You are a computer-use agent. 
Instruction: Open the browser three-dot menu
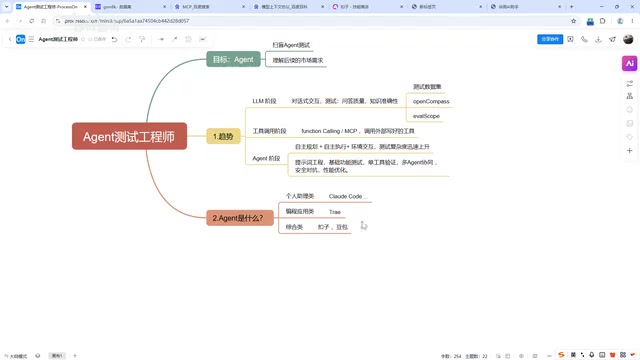(x=633, y=21)
